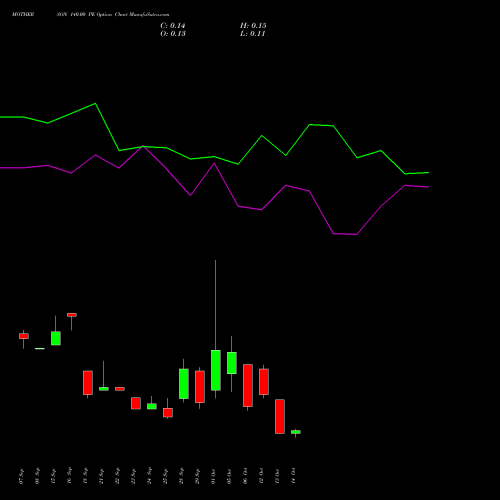500x500 pixels.
Task: Click the 23 Sep date label
Action: click(x=134, y=476)
